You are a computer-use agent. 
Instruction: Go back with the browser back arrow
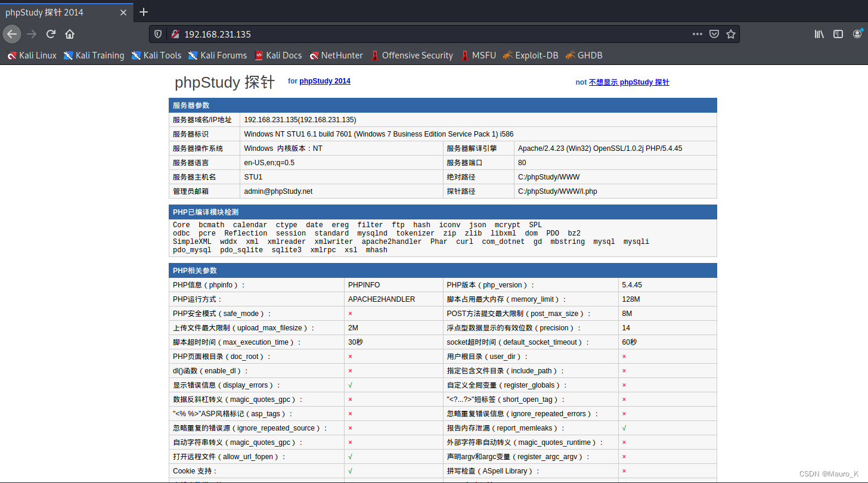coord(12,34)
